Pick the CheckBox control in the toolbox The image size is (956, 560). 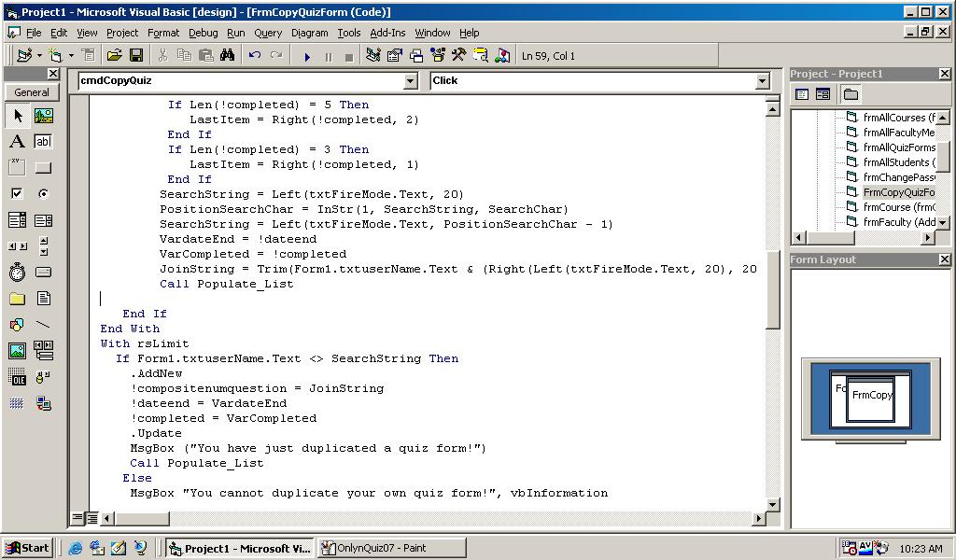18,194
